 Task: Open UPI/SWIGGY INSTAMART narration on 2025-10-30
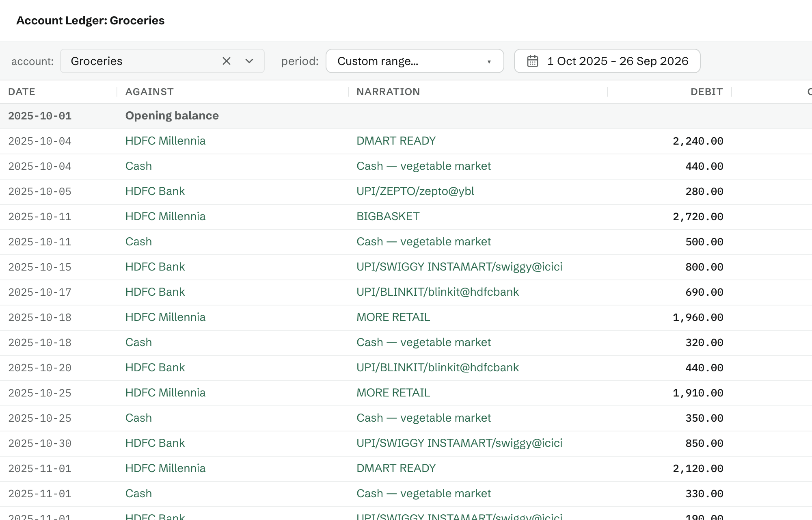point(459,443)
